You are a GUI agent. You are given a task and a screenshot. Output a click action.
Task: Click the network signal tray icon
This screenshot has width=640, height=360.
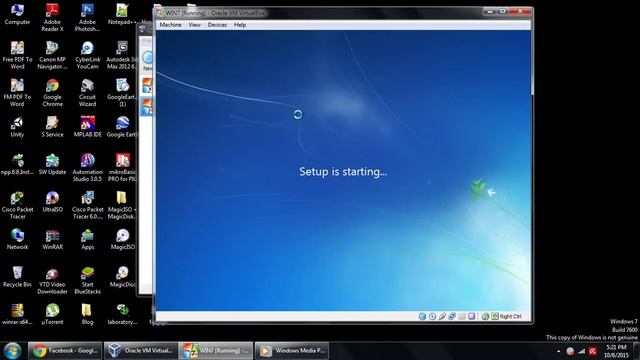582,351
